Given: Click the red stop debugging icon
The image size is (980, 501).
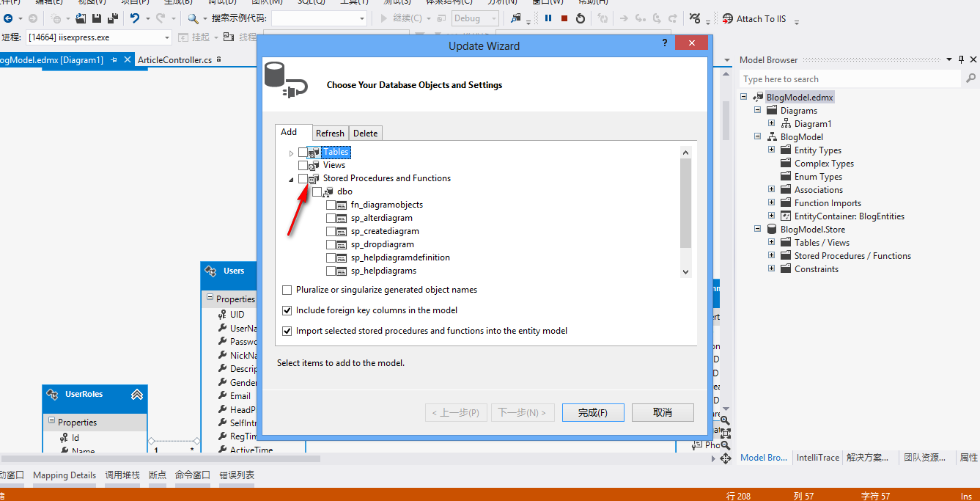Looking at the screenshot, I should [564, 18].
